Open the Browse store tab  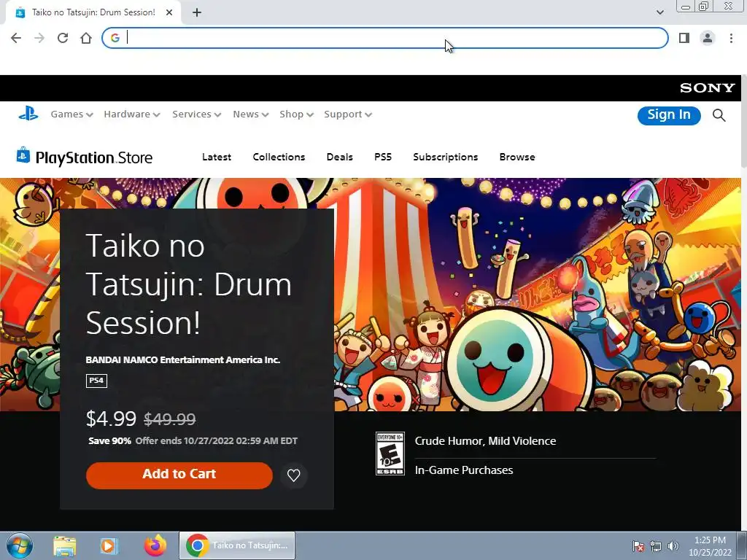point(517,157)
